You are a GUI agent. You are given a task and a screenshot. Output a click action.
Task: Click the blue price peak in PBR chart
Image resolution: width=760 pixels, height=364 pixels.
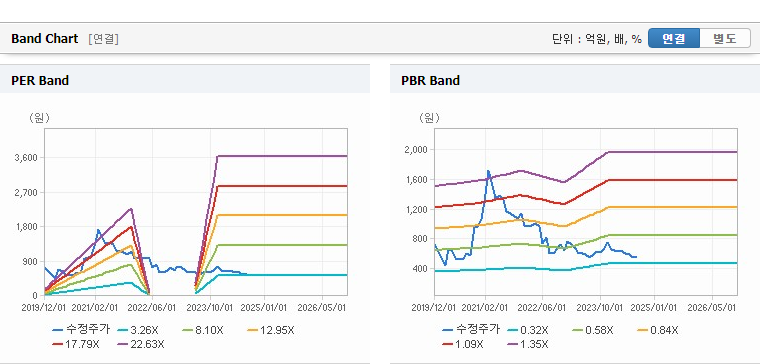pos(488,171)
